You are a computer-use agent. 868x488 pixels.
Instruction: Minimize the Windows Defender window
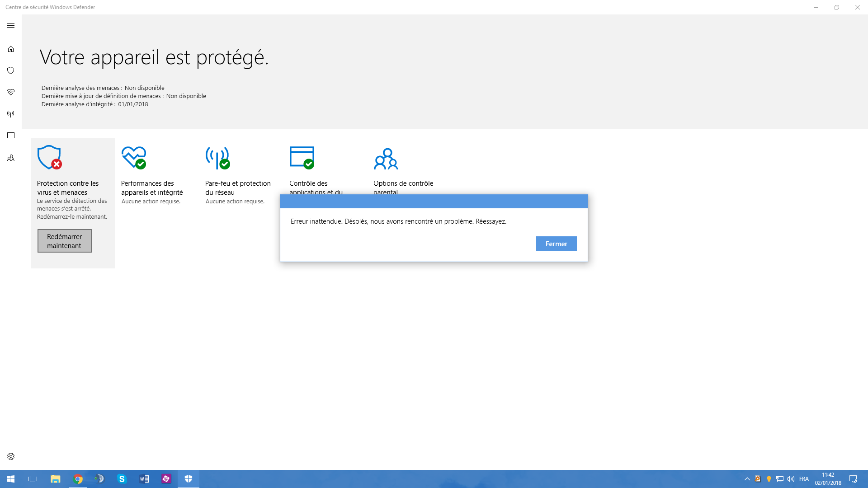[x=816, y=7]
